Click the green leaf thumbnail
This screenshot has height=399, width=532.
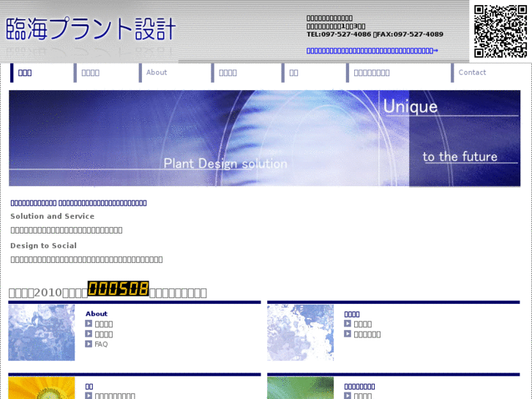(300, 388)
